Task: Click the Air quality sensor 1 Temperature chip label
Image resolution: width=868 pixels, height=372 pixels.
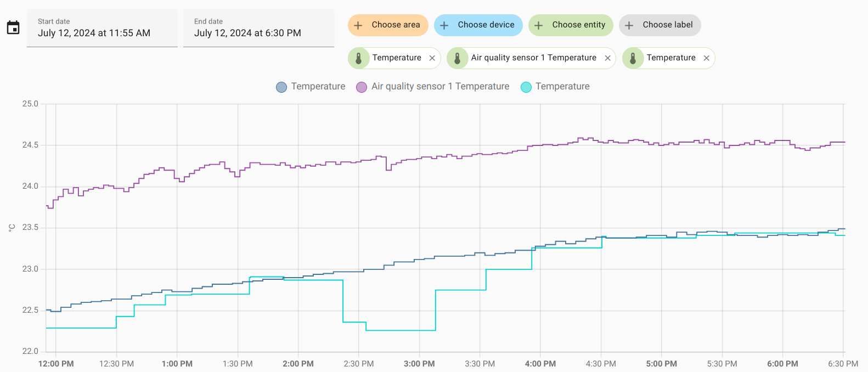Action: coord(533,58)
